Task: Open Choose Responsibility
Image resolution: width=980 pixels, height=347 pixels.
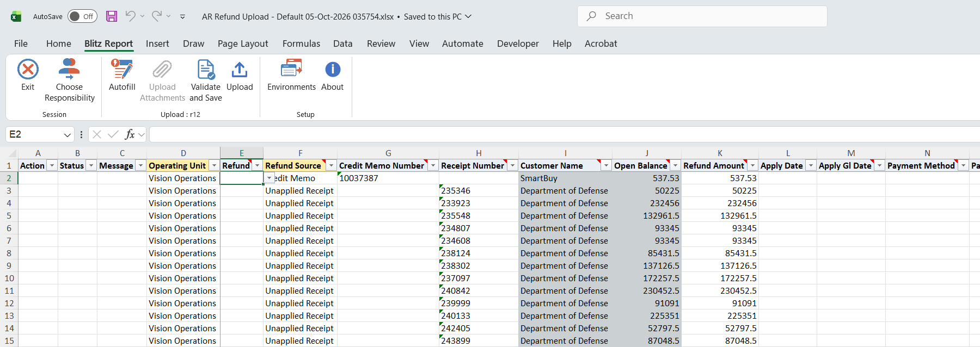Action: 69,80
